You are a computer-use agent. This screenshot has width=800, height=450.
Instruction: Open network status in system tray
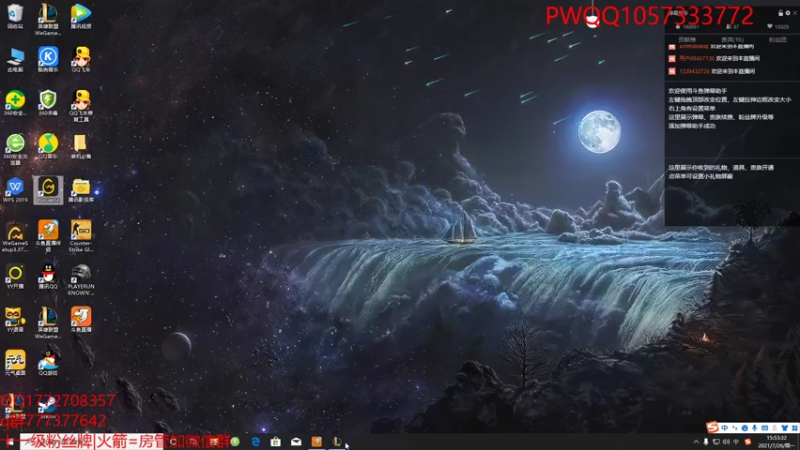(x=716, y=442)
